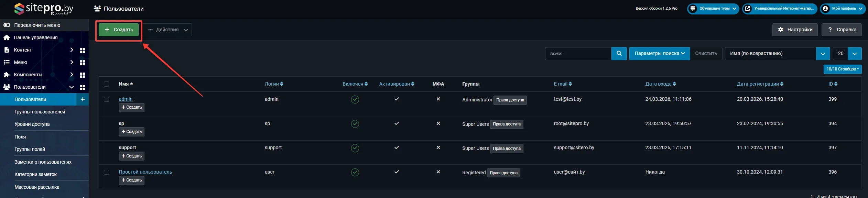Open Content dashboard grid icon
The height and width of the screenshot is (198, 868).
[x=83, y=50]
